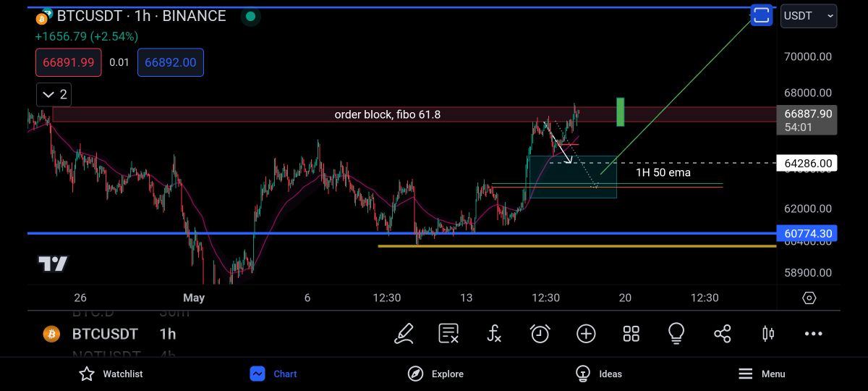
Task: Switch to the Watchlist tab
Action: pyautogui.click(x=111, y=374)
